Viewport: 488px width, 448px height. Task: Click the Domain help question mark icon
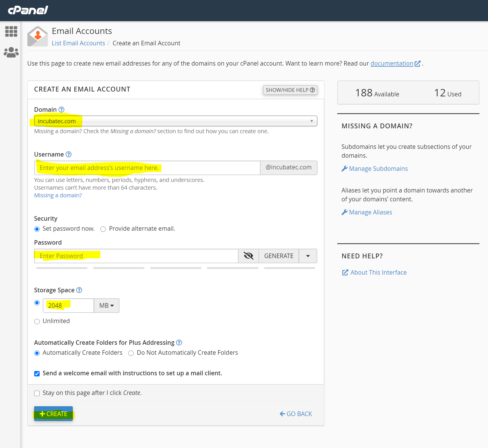61,110
